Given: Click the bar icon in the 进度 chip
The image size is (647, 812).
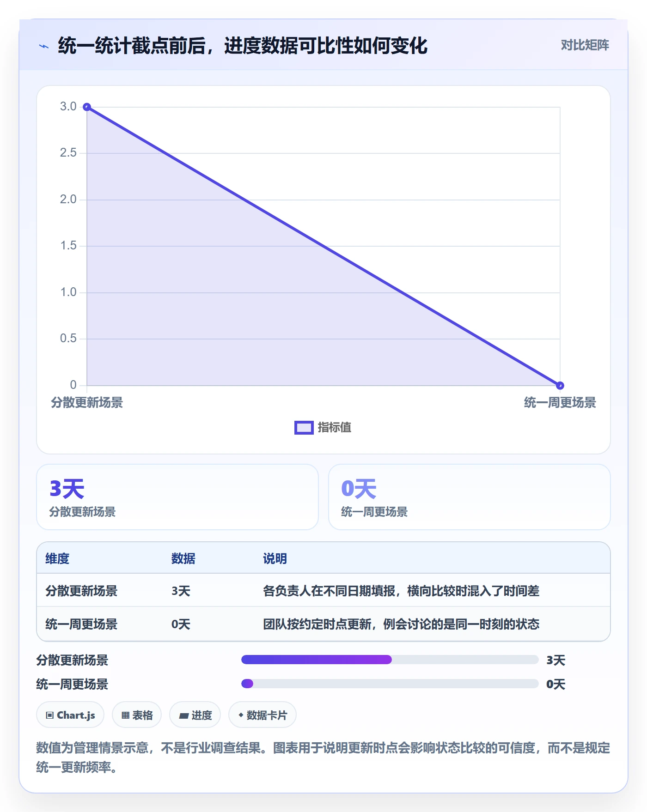Looking at the screenshot, I should point(183,716).
